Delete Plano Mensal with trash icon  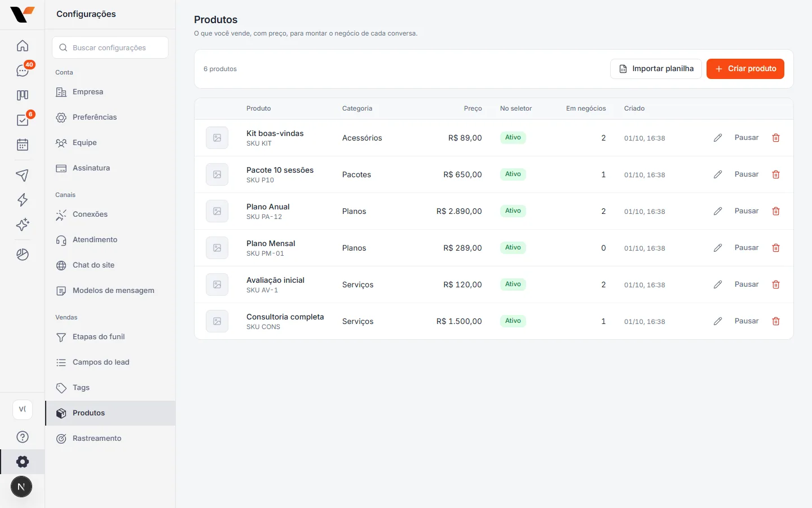(x=776, y=248)
